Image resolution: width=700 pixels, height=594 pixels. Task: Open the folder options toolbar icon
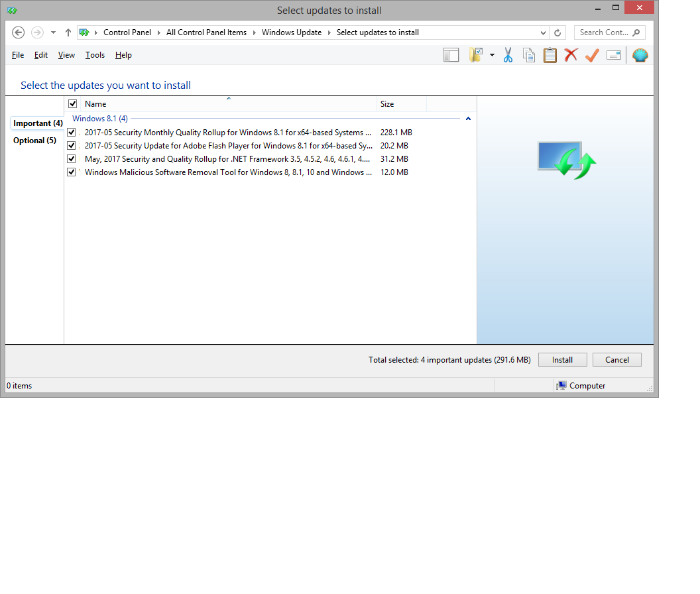click(x=476, y=56)
